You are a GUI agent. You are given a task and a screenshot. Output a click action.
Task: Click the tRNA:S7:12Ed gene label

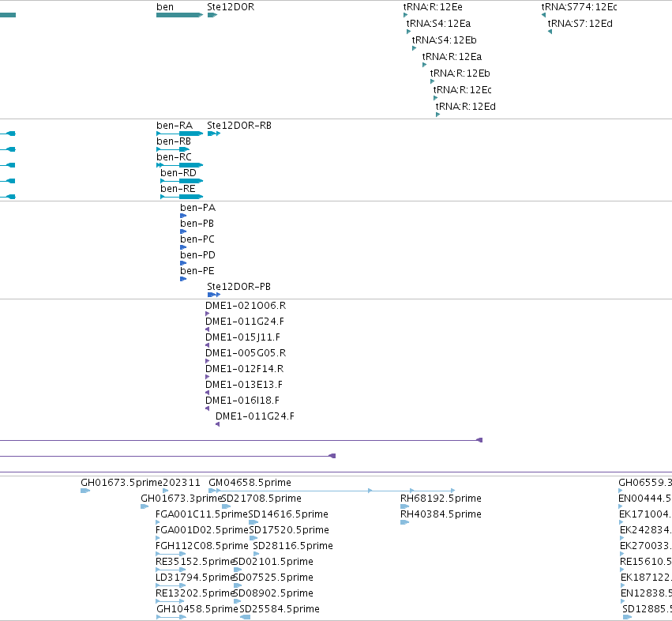click(580, 24)
